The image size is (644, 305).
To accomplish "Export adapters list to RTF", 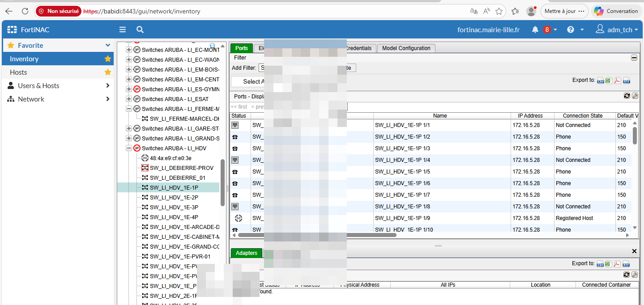I will coord(627,264).
